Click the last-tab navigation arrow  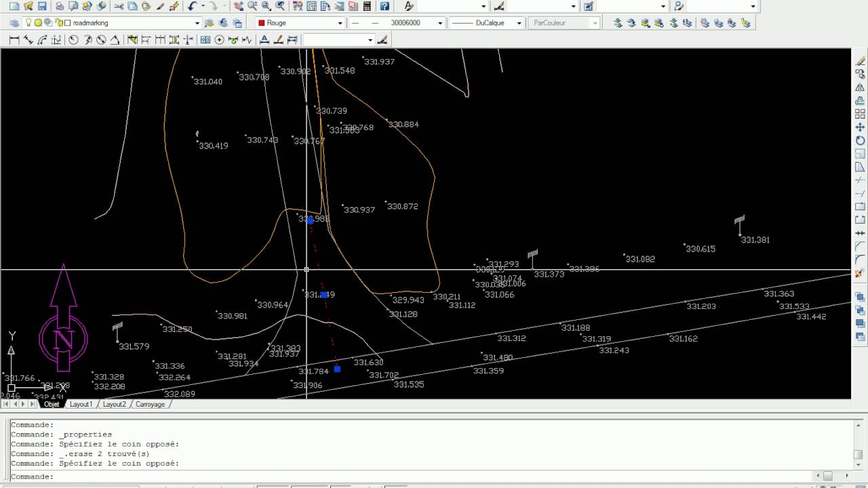tap(33, 404)
